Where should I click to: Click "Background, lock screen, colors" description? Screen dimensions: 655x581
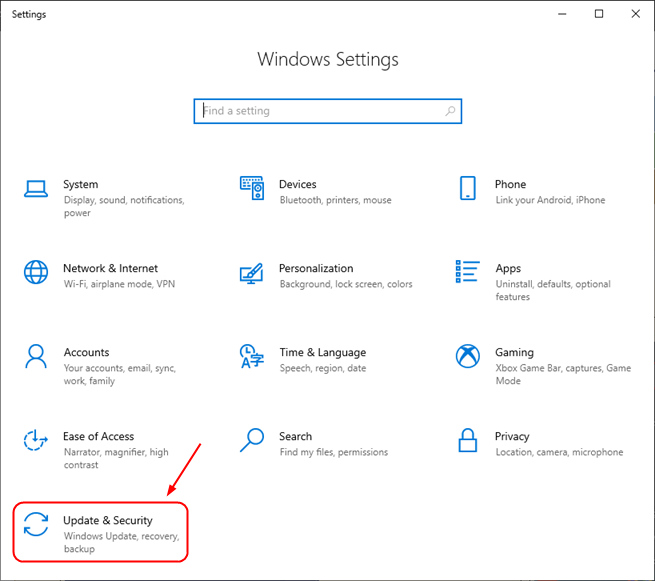pyautogui.click(x=346, y=284)
